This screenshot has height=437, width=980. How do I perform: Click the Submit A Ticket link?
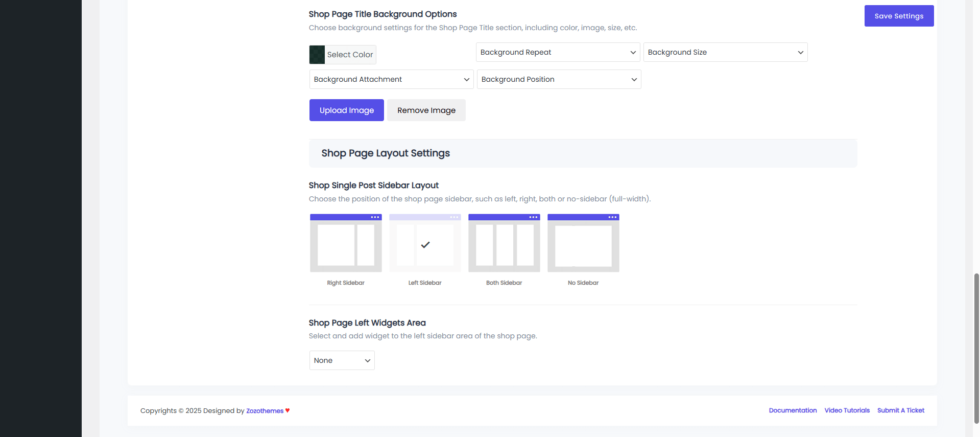coord(900,410)
